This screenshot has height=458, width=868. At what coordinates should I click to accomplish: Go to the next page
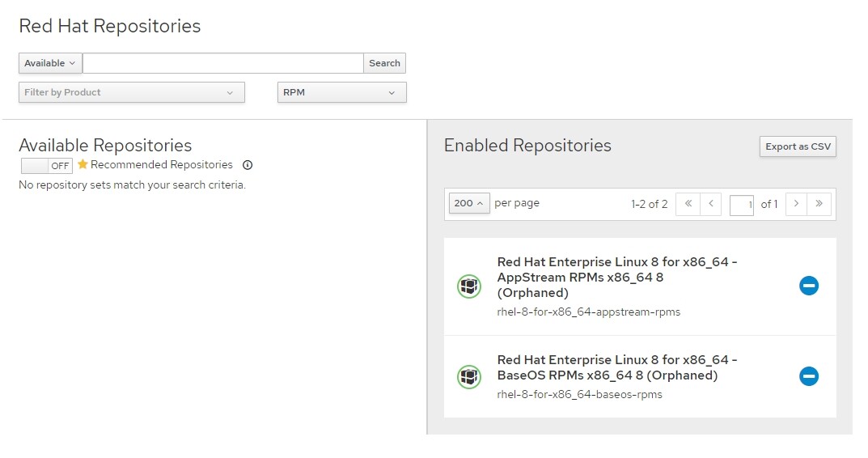(x=797, y=204)
